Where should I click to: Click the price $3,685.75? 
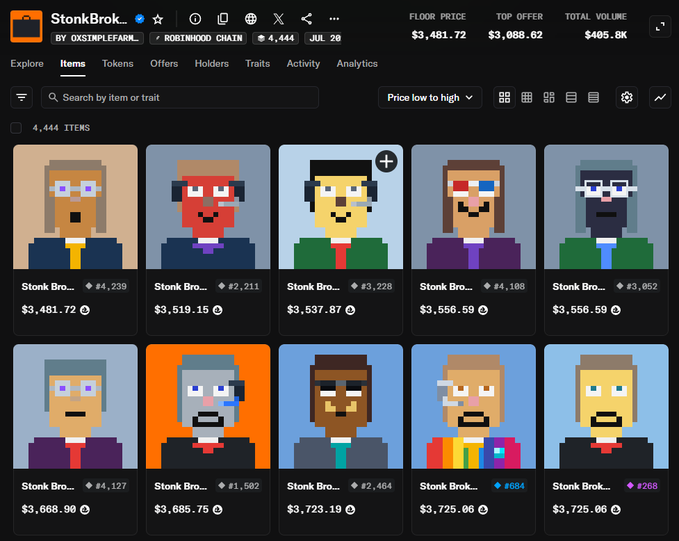click(x=181, y=510)
